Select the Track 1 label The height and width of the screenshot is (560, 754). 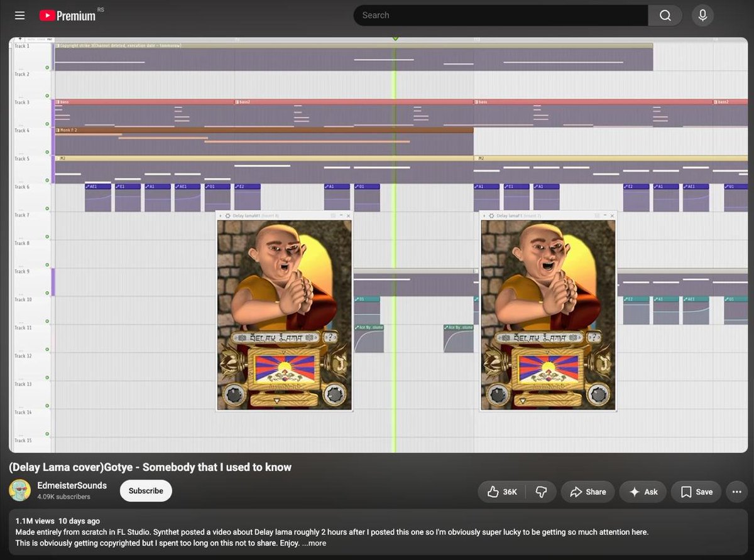pos(22,46)
